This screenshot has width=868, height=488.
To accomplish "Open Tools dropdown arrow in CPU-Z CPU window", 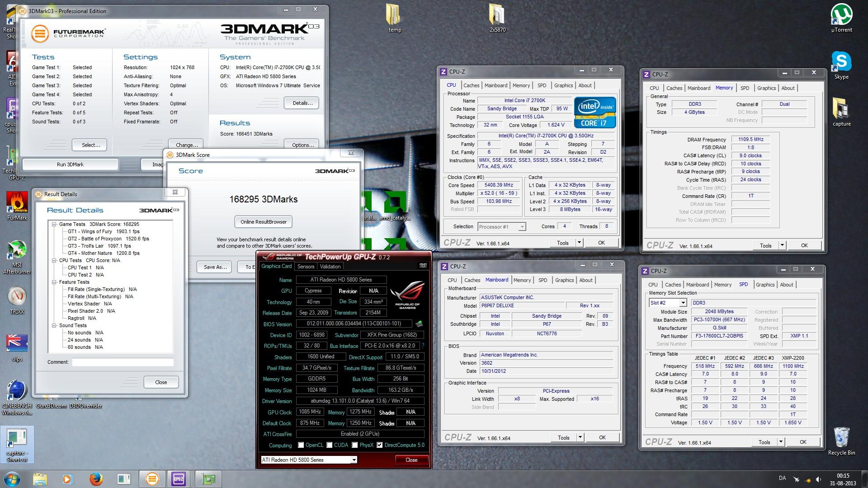I will pos(579,243).
